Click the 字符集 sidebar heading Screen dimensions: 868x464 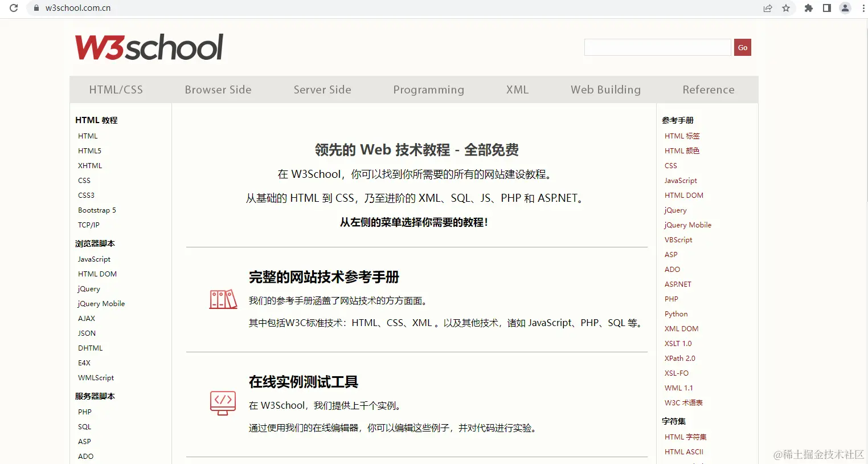[x=674, y=421]
